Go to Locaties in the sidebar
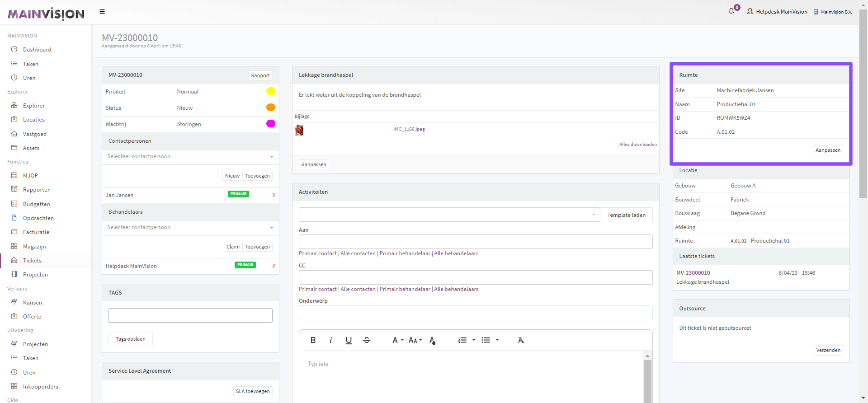 click(34, 120)
